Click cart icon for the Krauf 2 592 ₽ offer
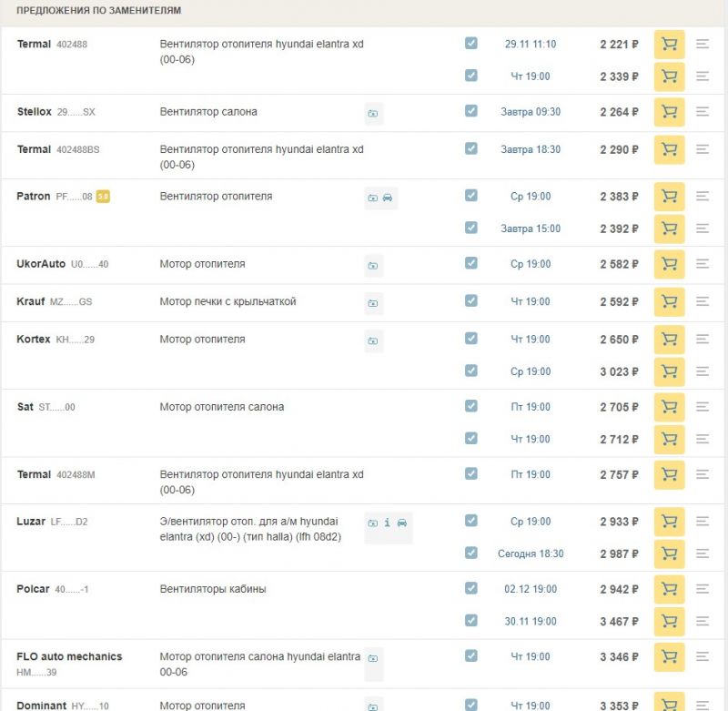The height and width of the screenshot is (711, 728). point(669,301)
